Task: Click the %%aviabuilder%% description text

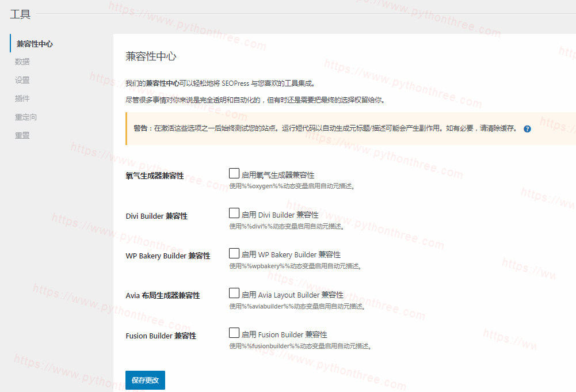Action: coord(297,306)
